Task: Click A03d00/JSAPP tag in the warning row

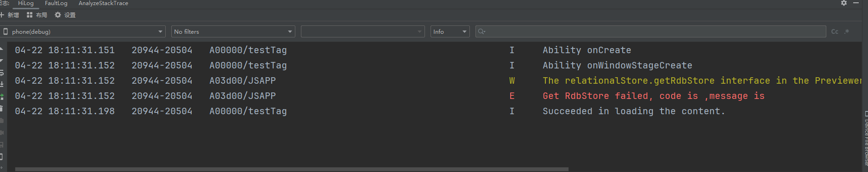Action: pos(243,80)
